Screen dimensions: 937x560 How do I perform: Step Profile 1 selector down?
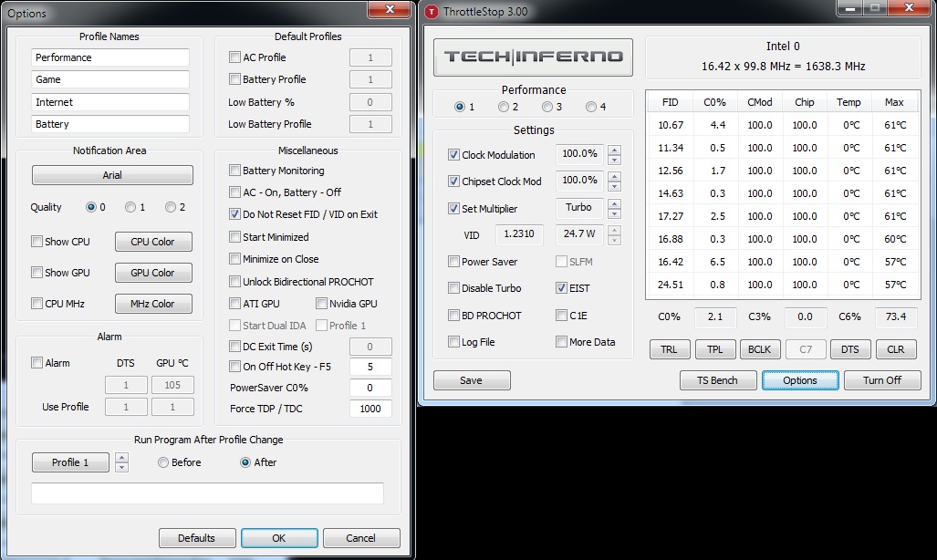tap(122, 467)
